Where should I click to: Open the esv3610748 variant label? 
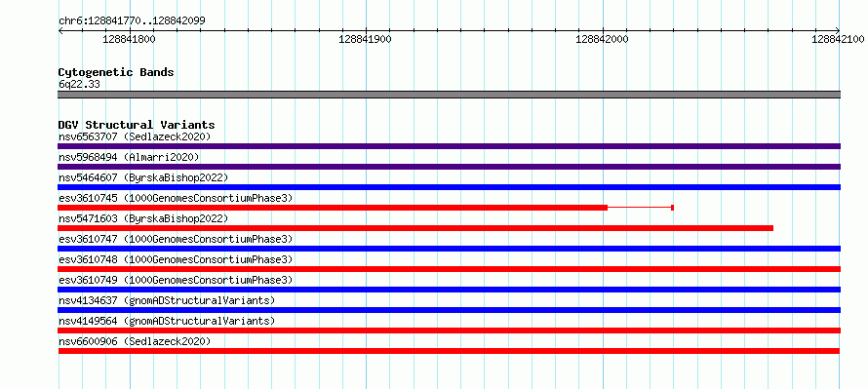pyautogui.click(x=176, y=259)
